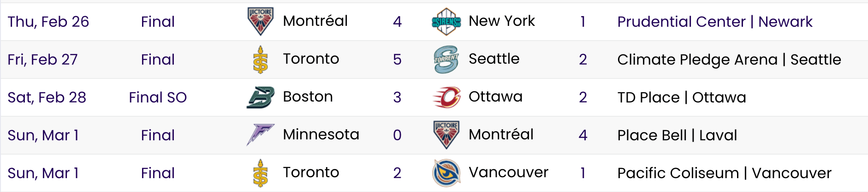868x192 pixels.
Task: Click Boston's score of 3
Action: point(397,97)
